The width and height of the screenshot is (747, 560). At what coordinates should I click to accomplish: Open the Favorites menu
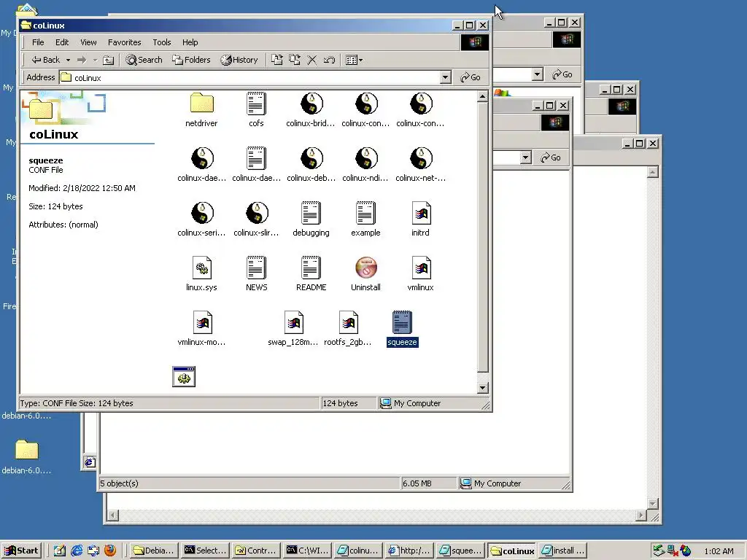click(124, 42)
